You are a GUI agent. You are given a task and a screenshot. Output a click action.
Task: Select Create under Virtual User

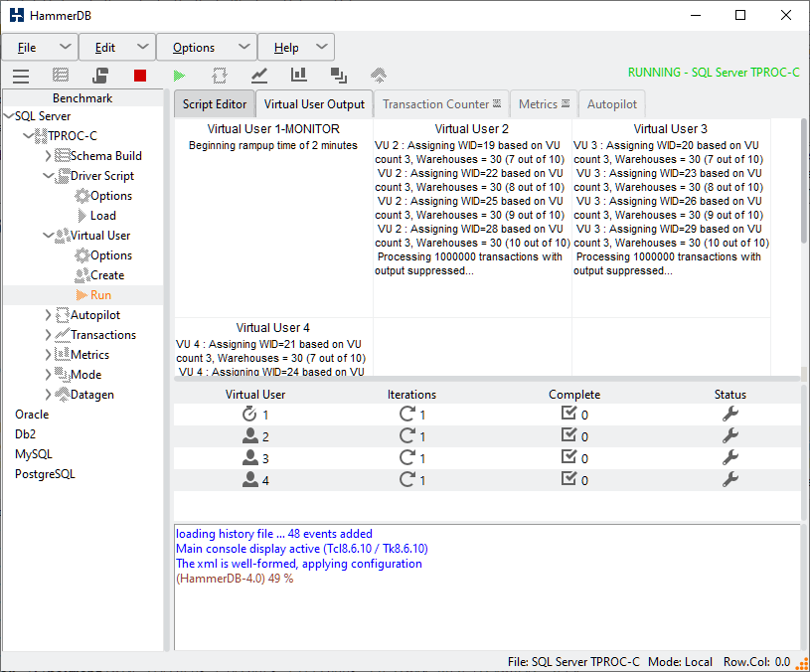tap(107, 275)
